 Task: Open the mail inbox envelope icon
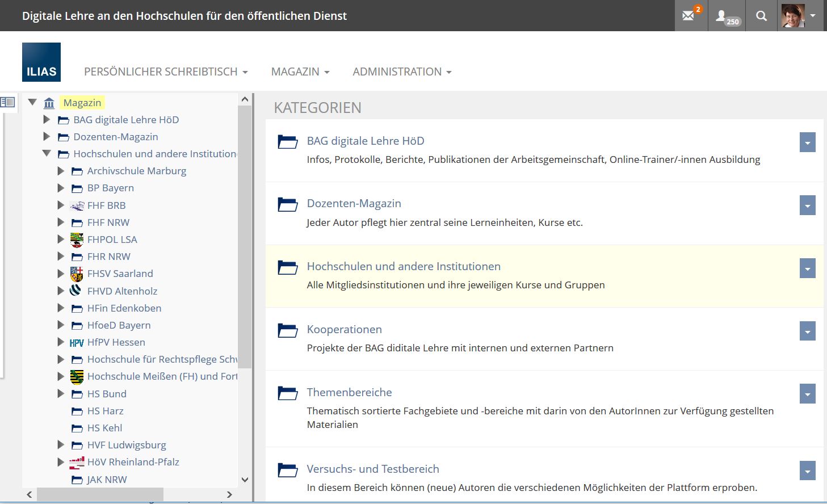(689, 16)
